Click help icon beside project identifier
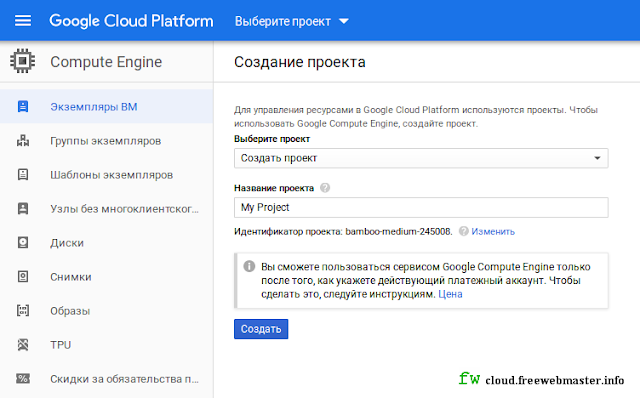640x398 pixels. 463,231
